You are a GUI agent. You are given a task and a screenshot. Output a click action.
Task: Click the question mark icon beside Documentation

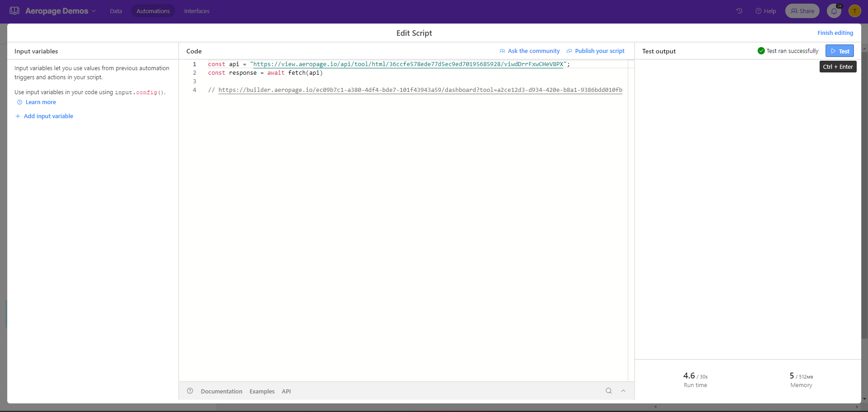pos(190,391)
